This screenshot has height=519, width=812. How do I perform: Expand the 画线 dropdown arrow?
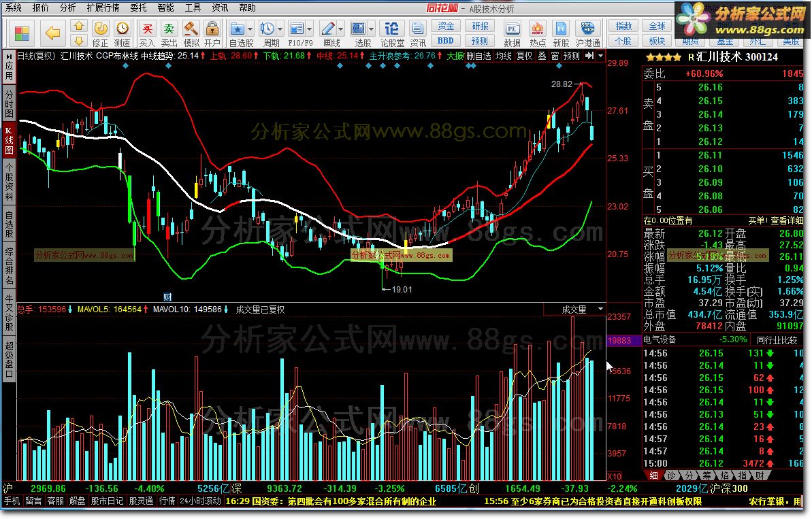click(341, 29)
